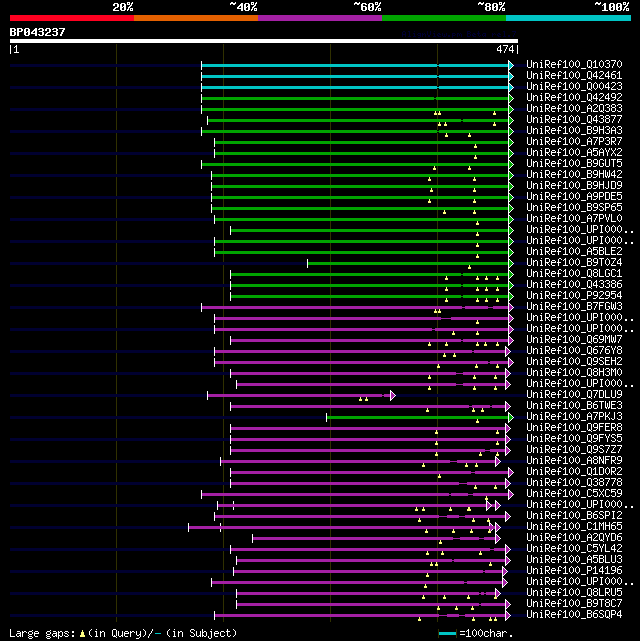The image size is (640, 641).
Task: Open the UniRef100_Q8LGC1 entry
Action: [574, 274]
